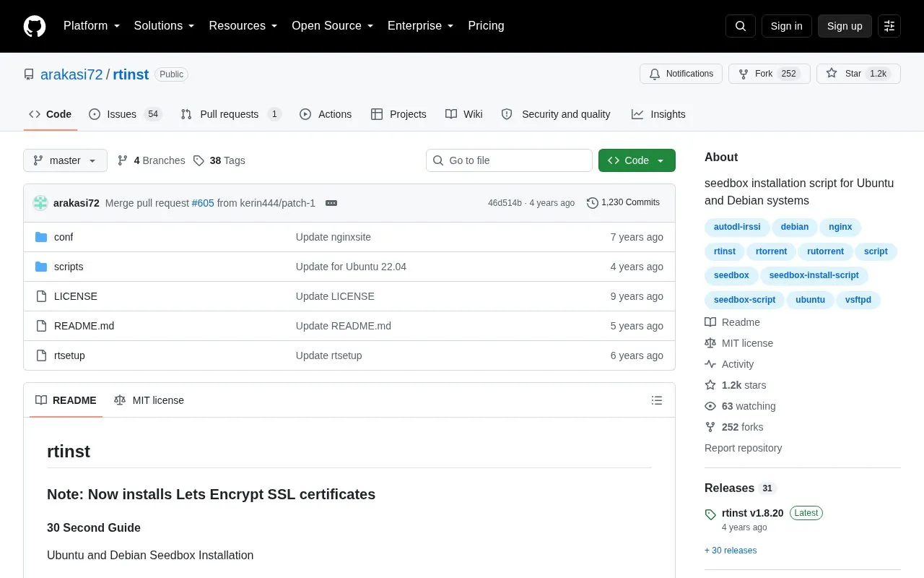Expand the Open Source menu

tap(333, 26)
